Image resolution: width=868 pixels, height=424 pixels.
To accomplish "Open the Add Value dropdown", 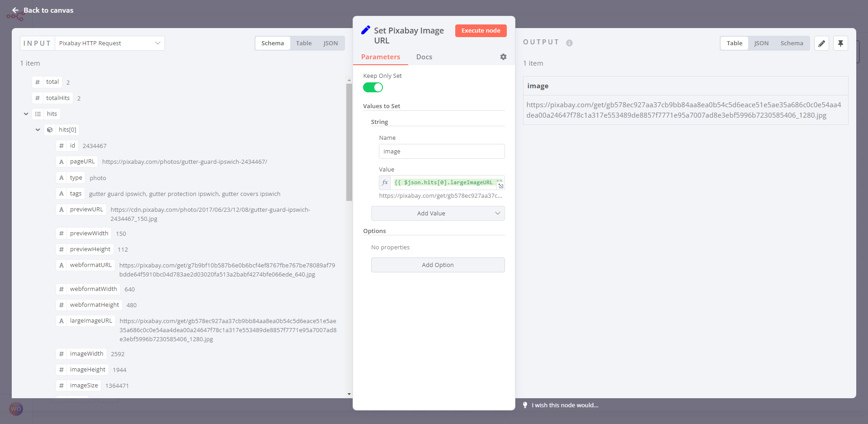I will [x=438, y=213].
